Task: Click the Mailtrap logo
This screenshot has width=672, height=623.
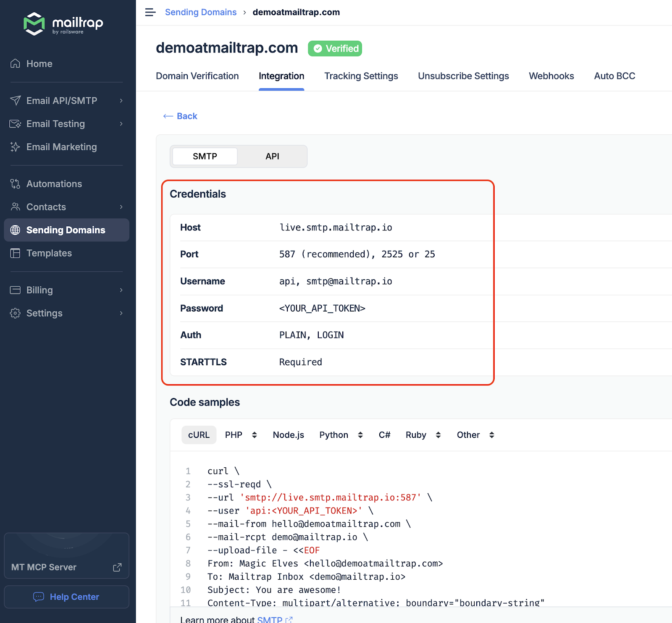Action: tap(63, 24)
